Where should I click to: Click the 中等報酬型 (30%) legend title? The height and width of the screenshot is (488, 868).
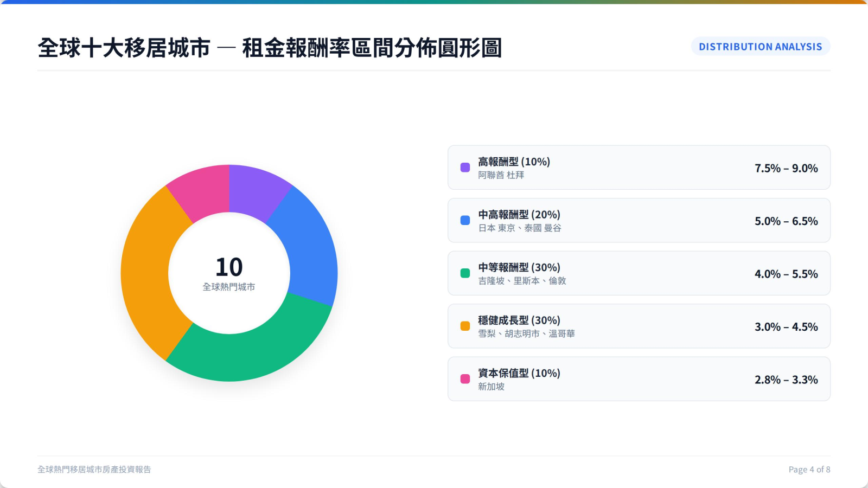[519, 267]
